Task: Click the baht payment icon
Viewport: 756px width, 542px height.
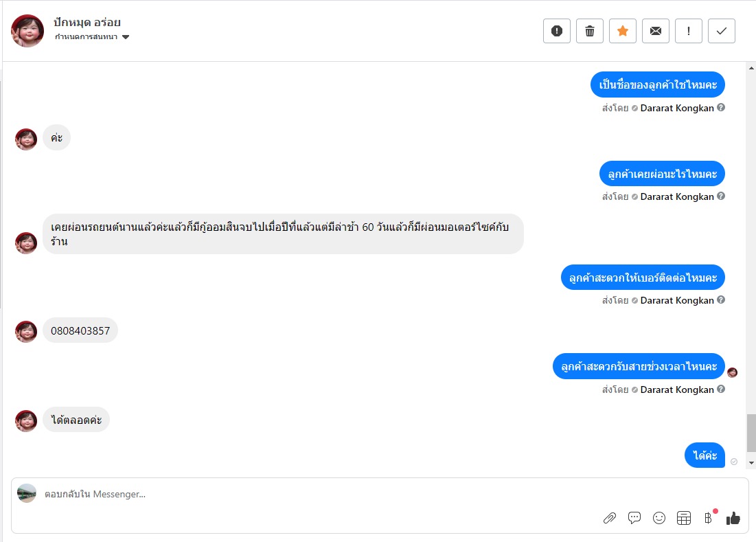Action: [x=708, y=518]
